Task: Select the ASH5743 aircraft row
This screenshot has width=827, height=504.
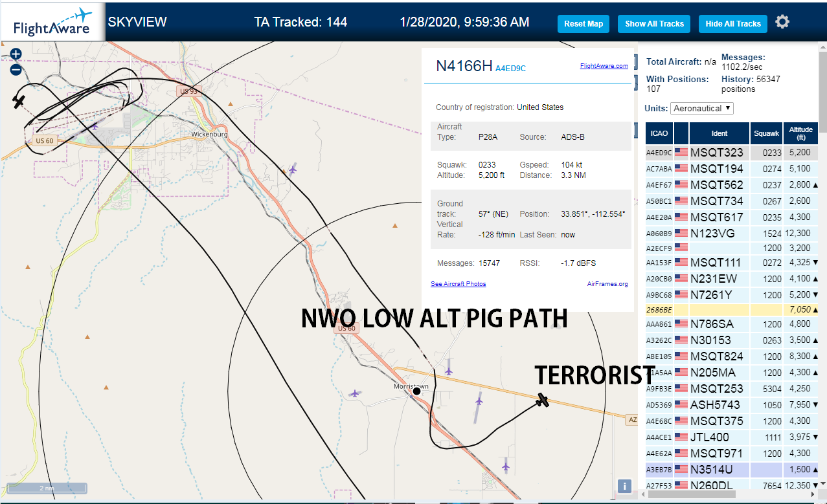Action: click(x=732, y=405)
